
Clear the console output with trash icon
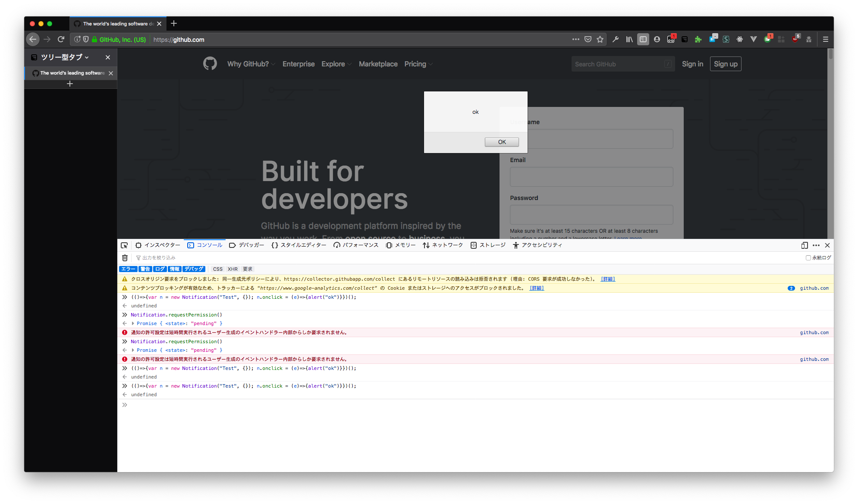pos(125,257)
